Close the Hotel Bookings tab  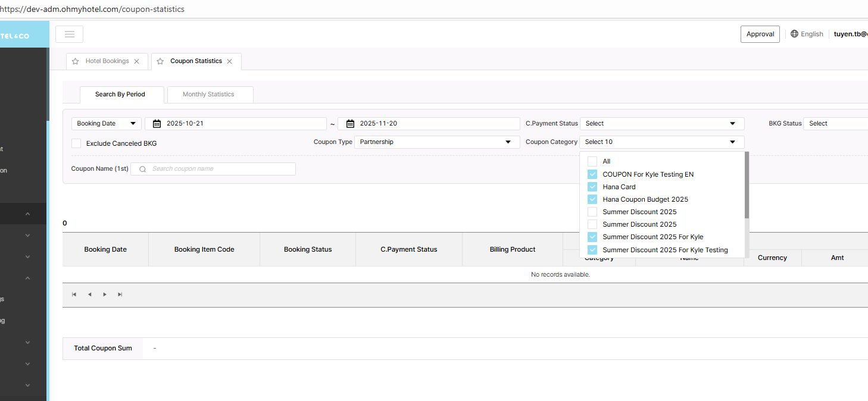tap(136, 61)
